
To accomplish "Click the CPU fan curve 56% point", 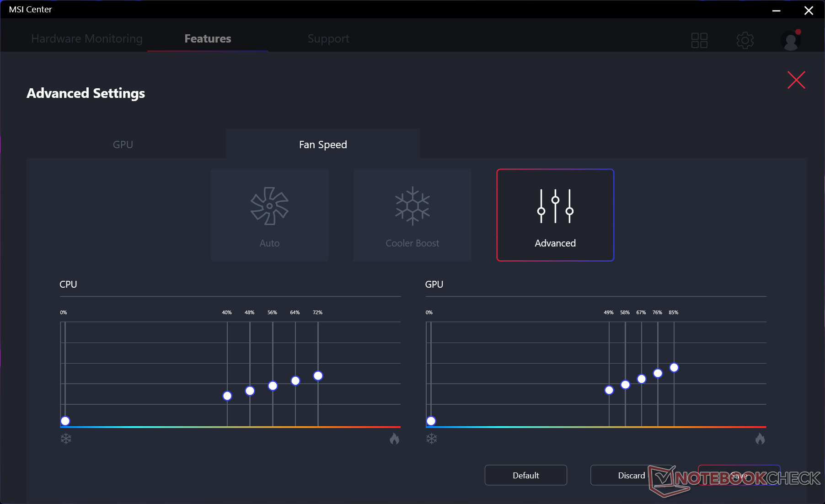I will tap(273, 386).
